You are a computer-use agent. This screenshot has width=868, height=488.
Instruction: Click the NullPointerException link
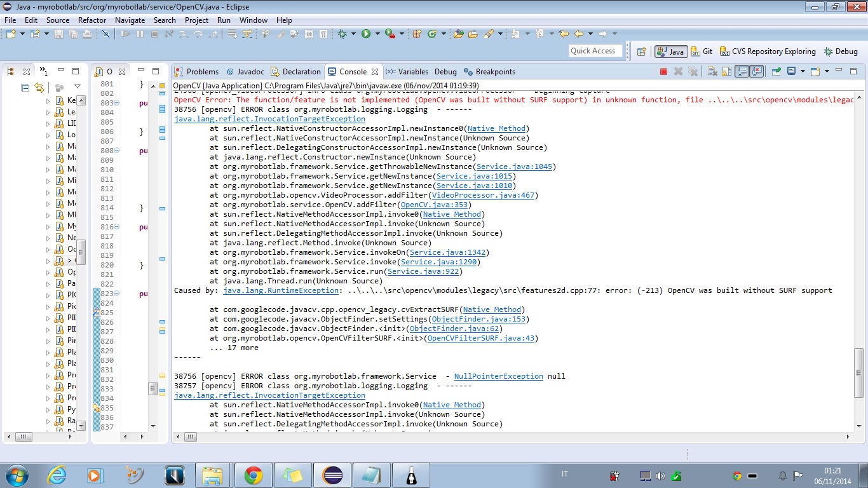click(499, 376)
